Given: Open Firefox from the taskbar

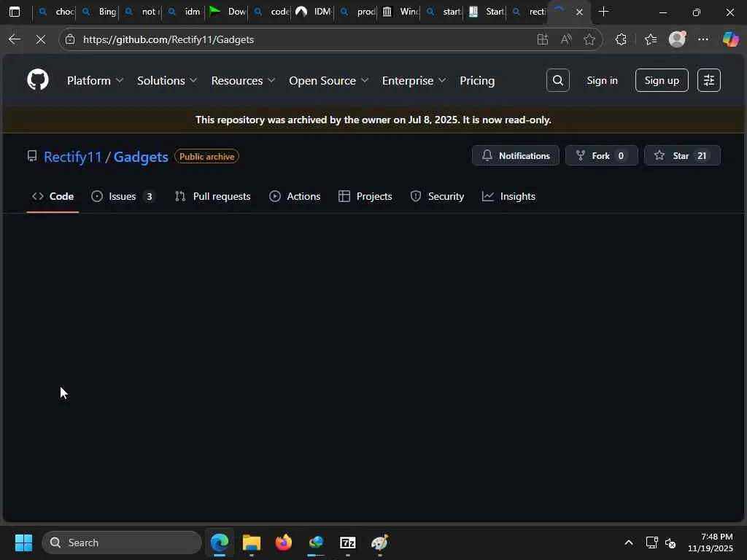Looking at the screenshot, I should click(x=284, y=542).
